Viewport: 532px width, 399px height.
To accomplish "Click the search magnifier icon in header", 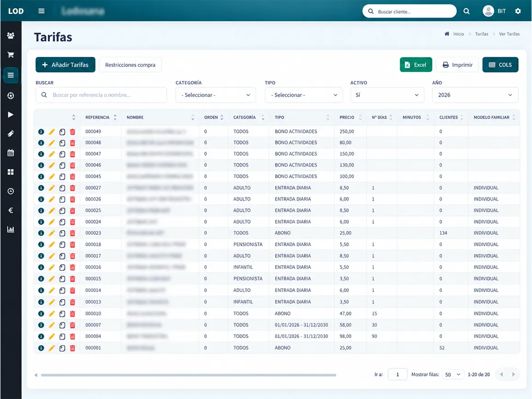I will point(466,11).
